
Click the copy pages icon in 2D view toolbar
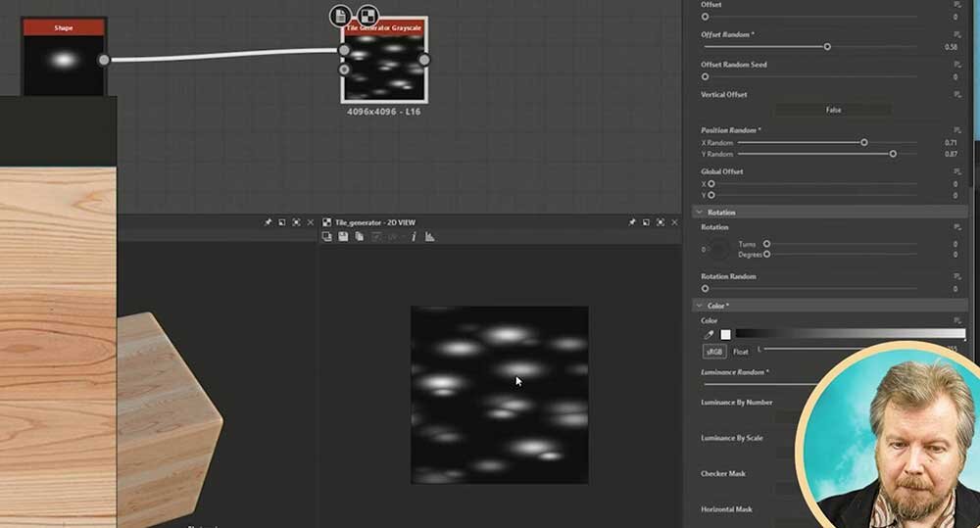click(360, 237)
